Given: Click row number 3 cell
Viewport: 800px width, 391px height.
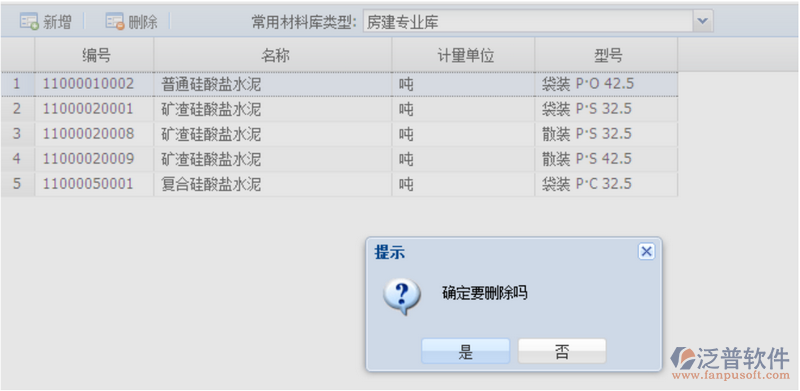Looking at the screenshot, I should [17, 134].
